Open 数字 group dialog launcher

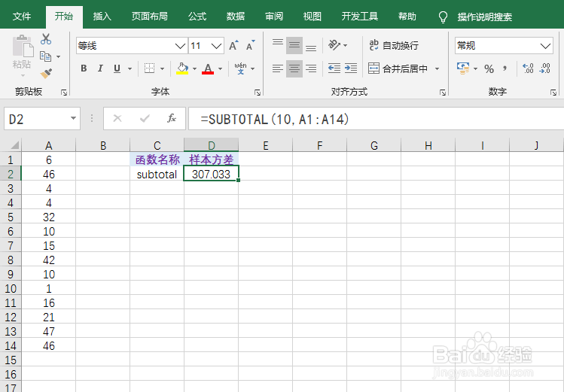click(x=553, y=93)
